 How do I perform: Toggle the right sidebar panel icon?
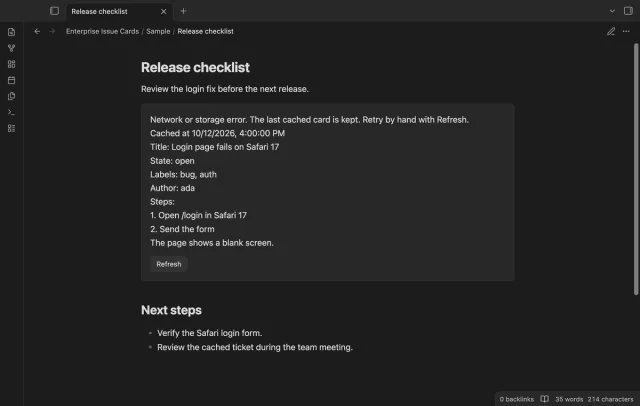(x=628, y=11)
